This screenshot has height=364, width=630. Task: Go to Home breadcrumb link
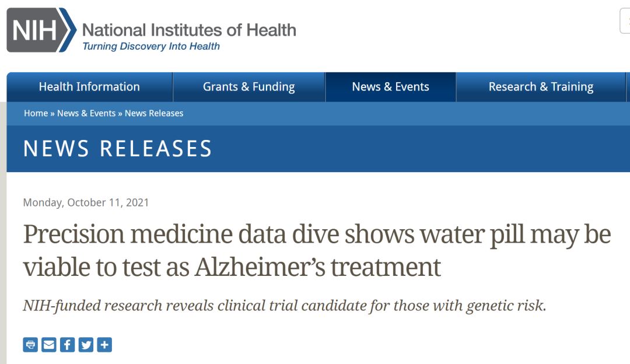coord(36,113)
